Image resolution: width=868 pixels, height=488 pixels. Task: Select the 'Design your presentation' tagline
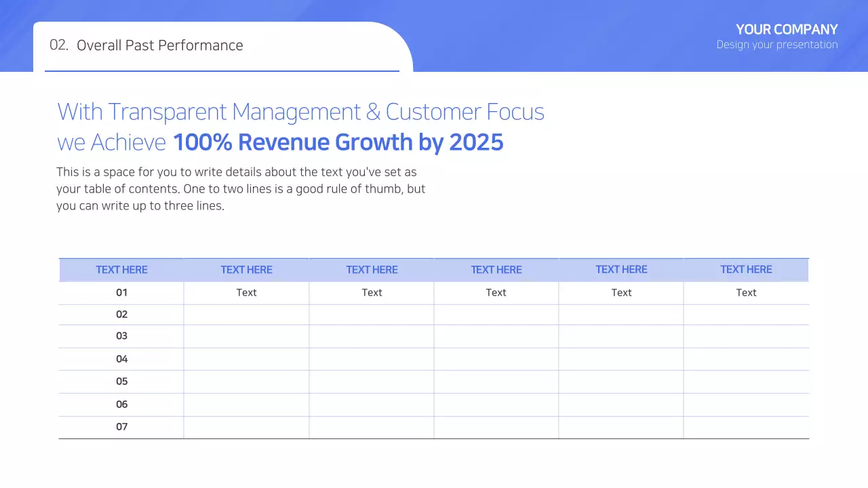point(777,44)
